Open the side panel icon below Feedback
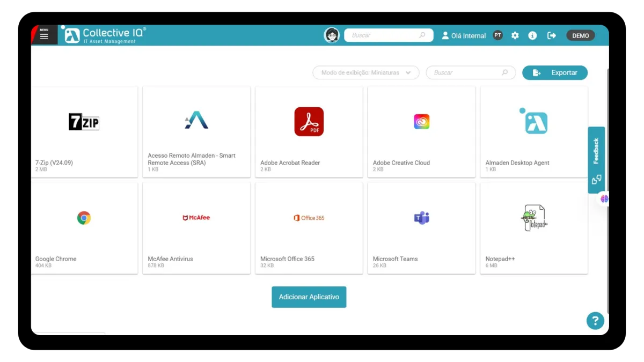 tap(596, 180)
